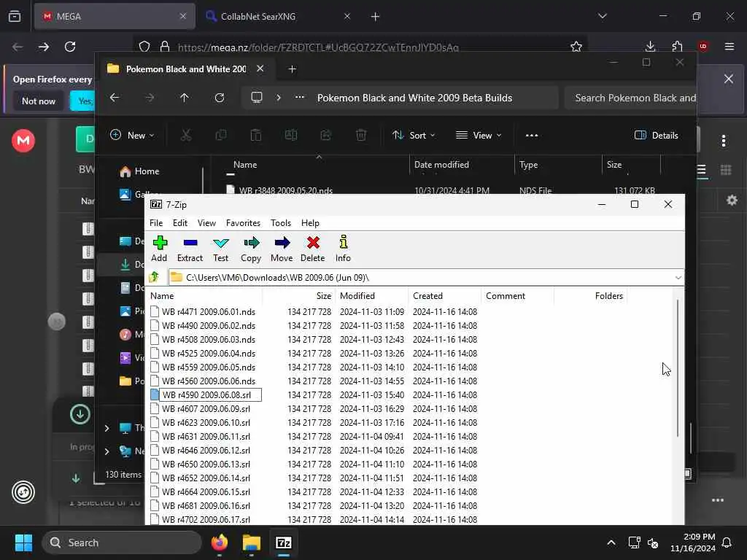Open Firefox from the taskbar

click(x=220, y=542)
